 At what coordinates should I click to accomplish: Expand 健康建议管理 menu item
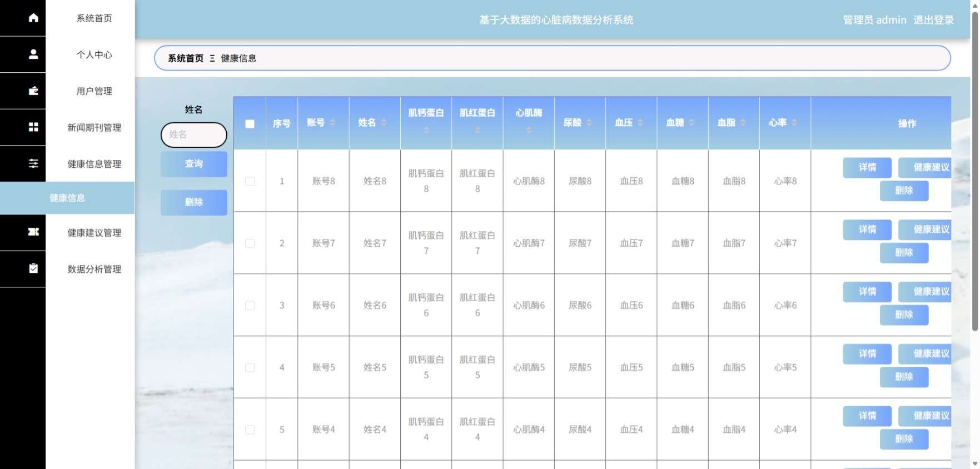94,233
